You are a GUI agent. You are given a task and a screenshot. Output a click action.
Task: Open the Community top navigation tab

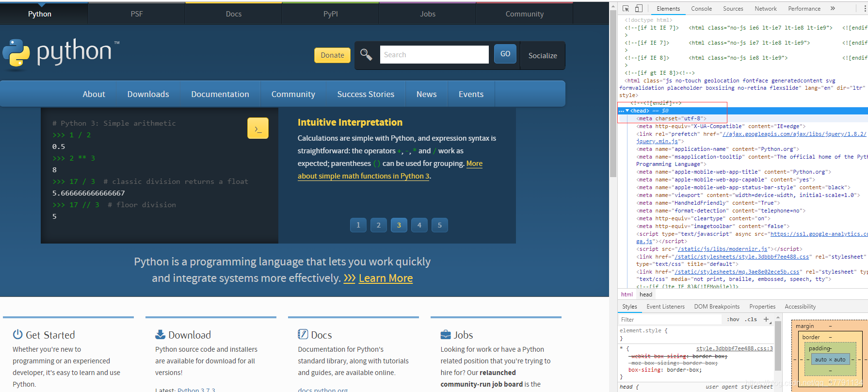coord(525,14)
